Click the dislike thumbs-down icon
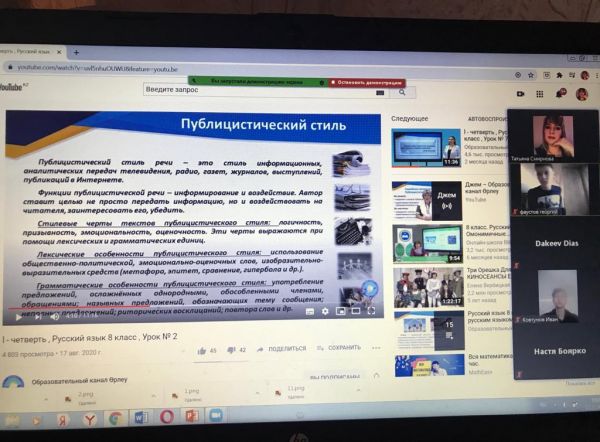This screenshot has width=600, height=442. pyautogui.click(x=231, y=350)
